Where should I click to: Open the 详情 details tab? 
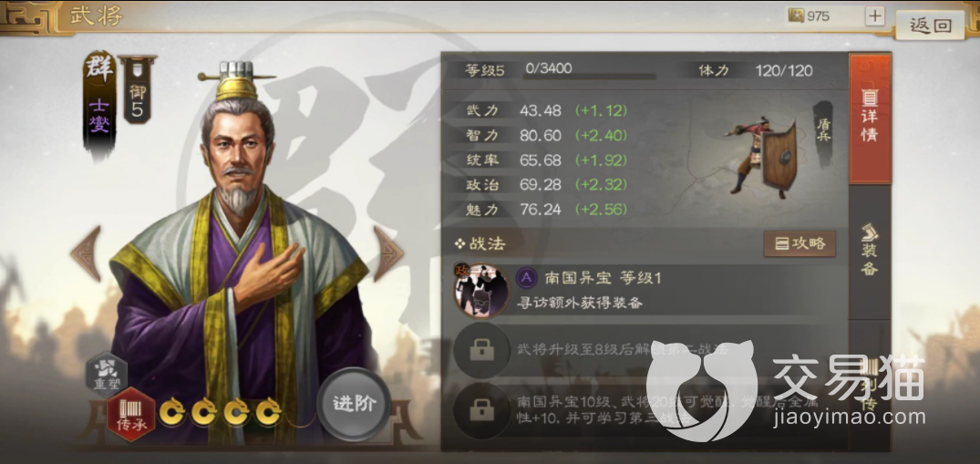(870, 119)
